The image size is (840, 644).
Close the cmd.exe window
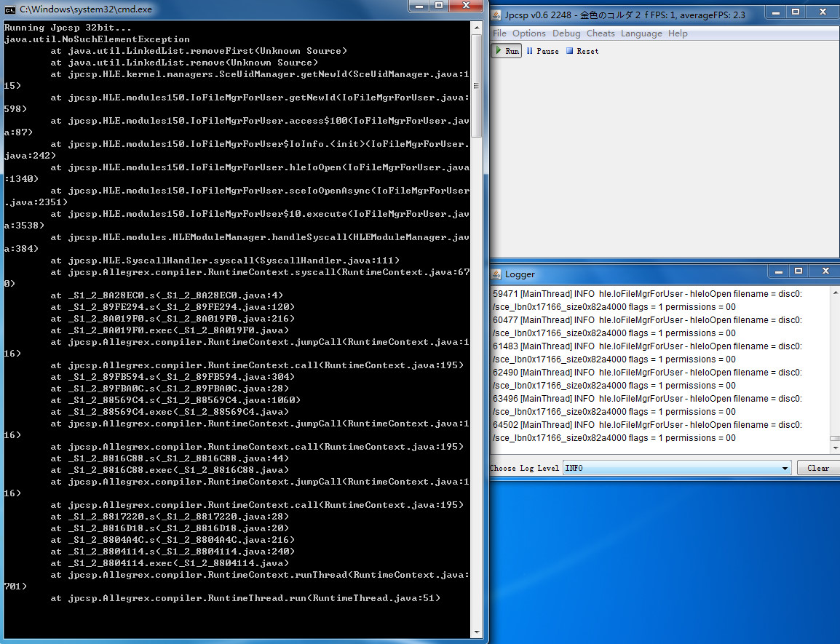coord(466,5)
